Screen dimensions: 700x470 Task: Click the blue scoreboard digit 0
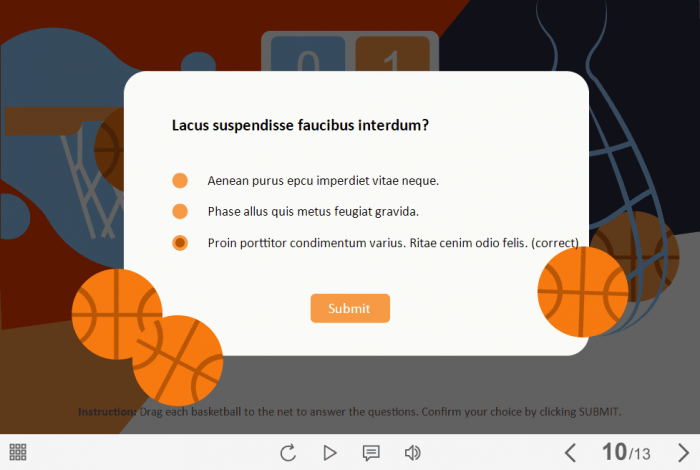pos(308,54)
